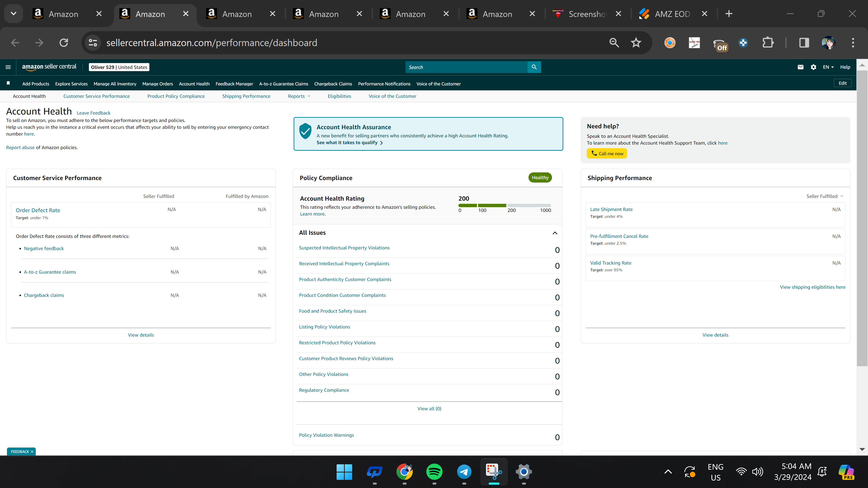This screenshot has height=488, width=868.
Task: Open the Windows Start menu
Action: [344, 472]
